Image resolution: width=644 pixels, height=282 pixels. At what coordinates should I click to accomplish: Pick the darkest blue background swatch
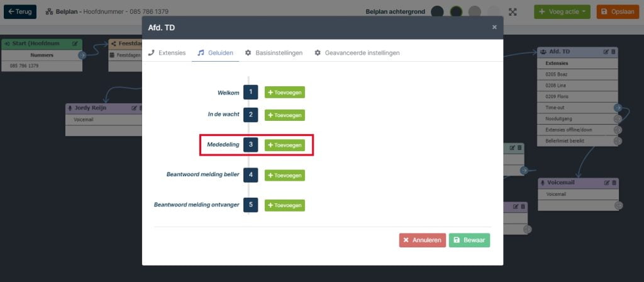point(437,11)
